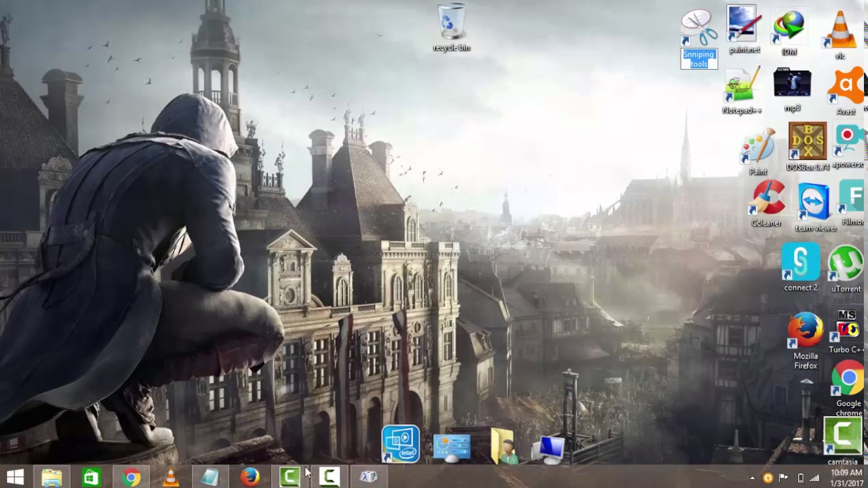Select the Recycle Bin desktop icon
Image resolution: width=868 pixels, height=488 pixels.
(452, 27)
